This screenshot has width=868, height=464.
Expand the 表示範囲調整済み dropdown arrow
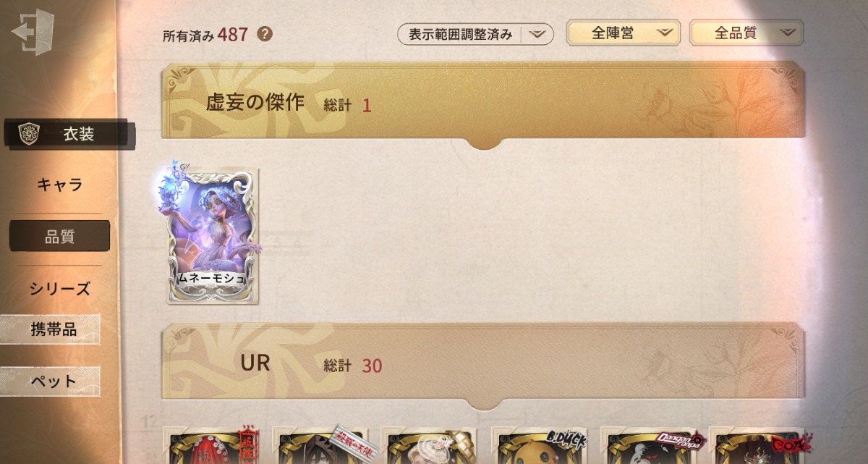(x=537, y=34)
